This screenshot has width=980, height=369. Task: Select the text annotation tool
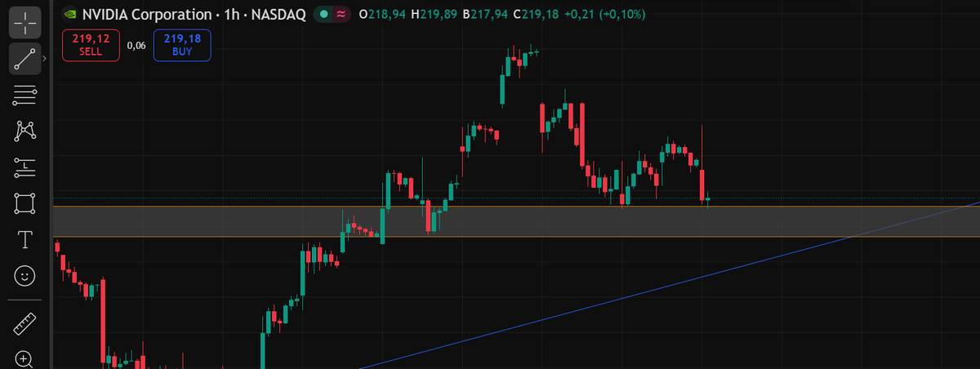pos(24,239)
